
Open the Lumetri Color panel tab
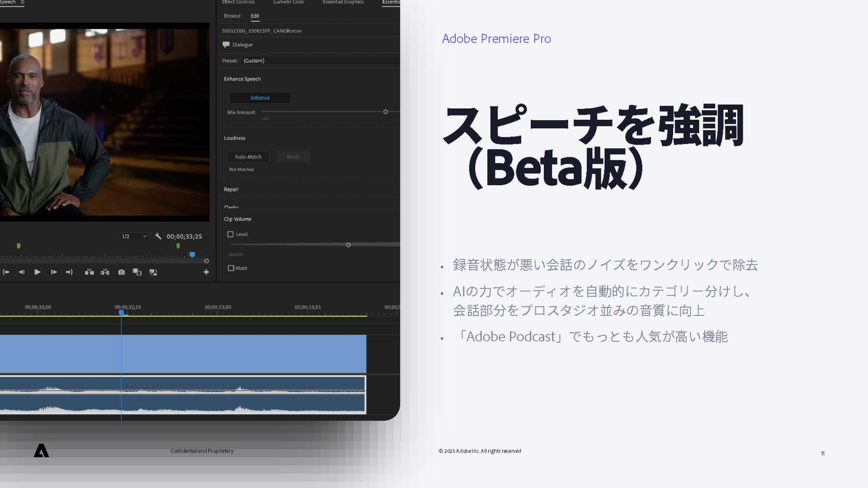click(x=288, y=2)
